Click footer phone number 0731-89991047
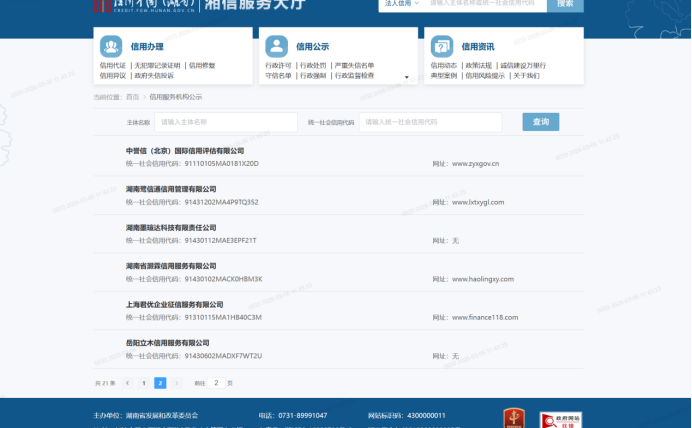 click(303, 416)
